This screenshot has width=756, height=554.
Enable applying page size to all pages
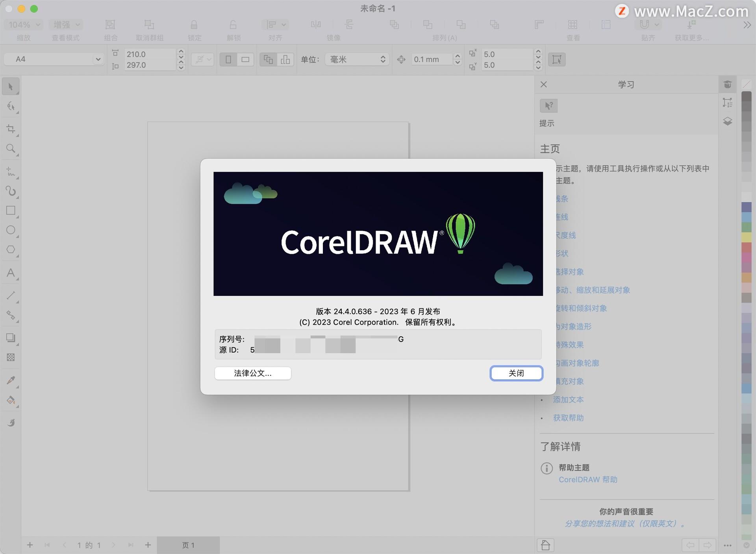[268, 59]
